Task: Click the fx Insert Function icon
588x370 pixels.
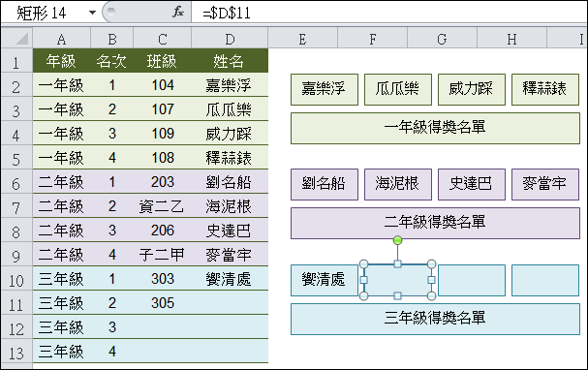Action: (178, 12)
